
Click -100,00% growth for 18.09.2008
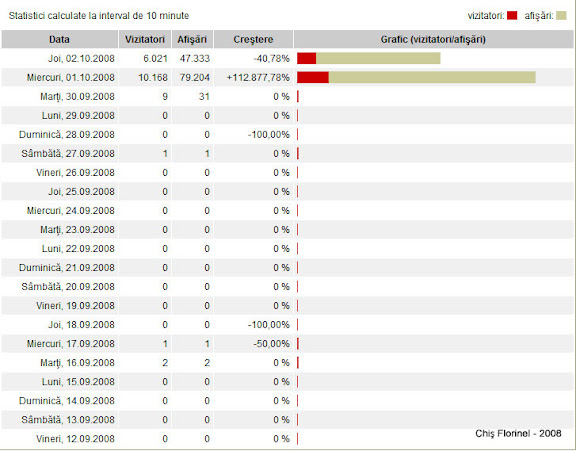click(269, 325)
